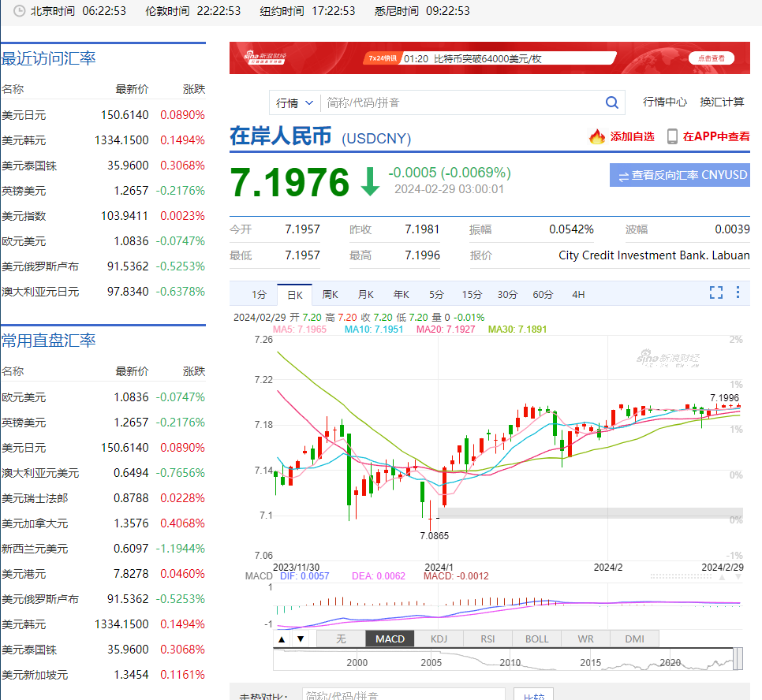The height and width of the screenshot is (700, 762).
Task: Open the chart three-dot options menu
Action: pos(738,292)
